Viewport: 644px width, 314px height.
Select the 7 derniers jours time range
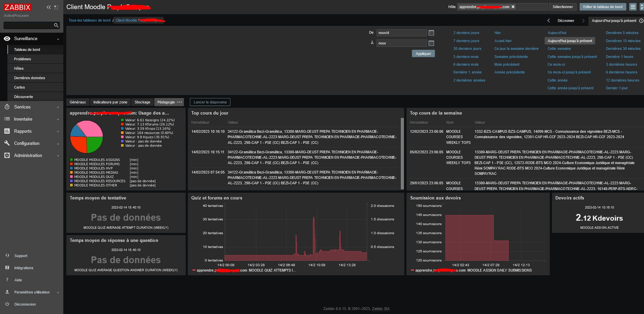(x=466, y=41)
